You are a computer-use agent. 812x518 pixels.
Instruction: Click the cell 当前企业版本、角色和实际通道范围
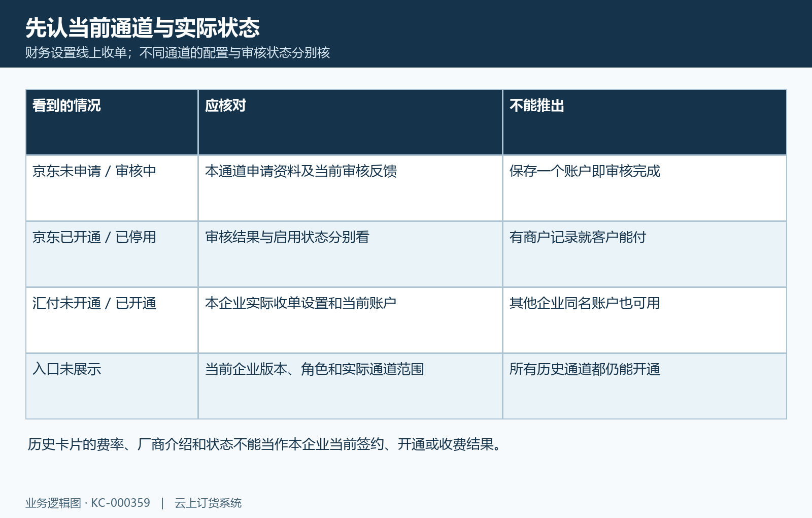click(351, 386)
